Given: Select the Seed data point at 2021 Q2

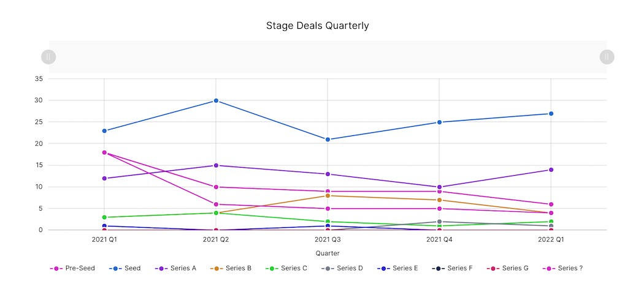Looking at the screenshot, I should [216, 100].
